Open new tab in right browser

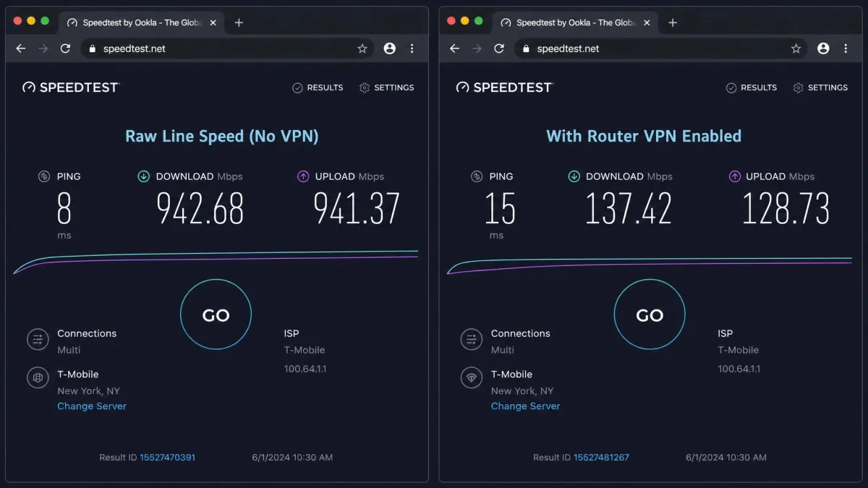673,22
